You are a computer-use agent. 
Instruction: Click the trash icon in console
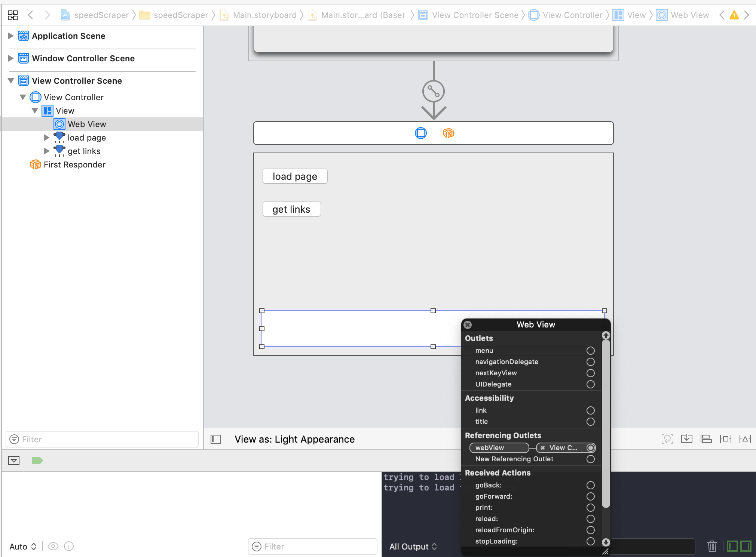(712, 546)
